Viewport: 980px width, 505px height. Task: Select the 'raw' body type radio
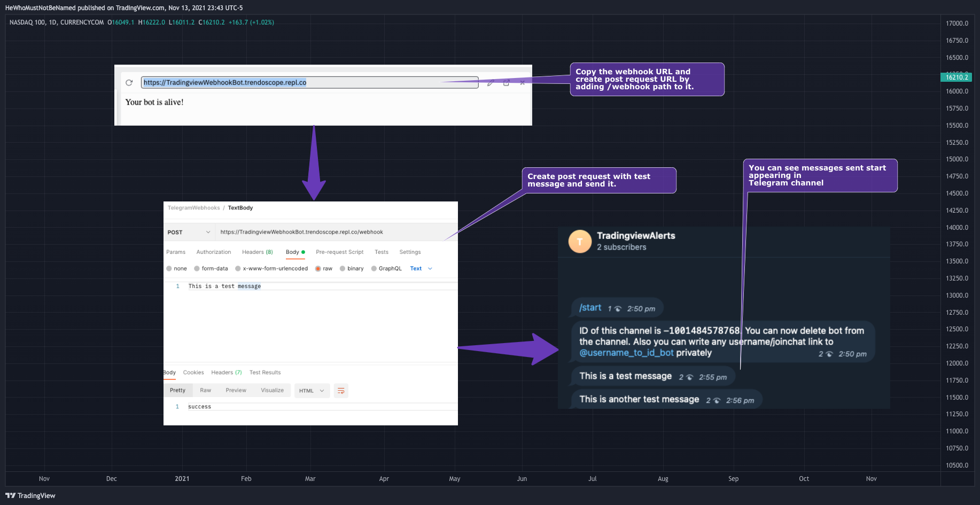[318, 269]
